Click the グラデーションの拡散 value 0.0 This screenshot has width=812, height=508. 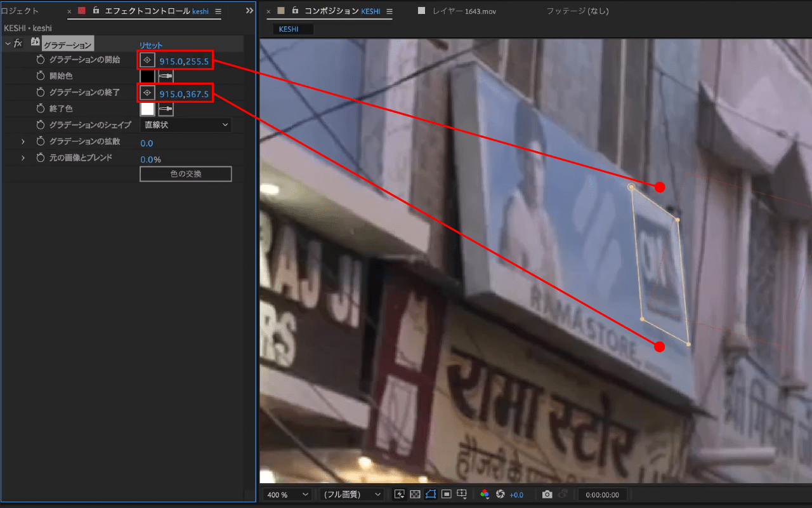pyautogui.click(x=147, y=144)
